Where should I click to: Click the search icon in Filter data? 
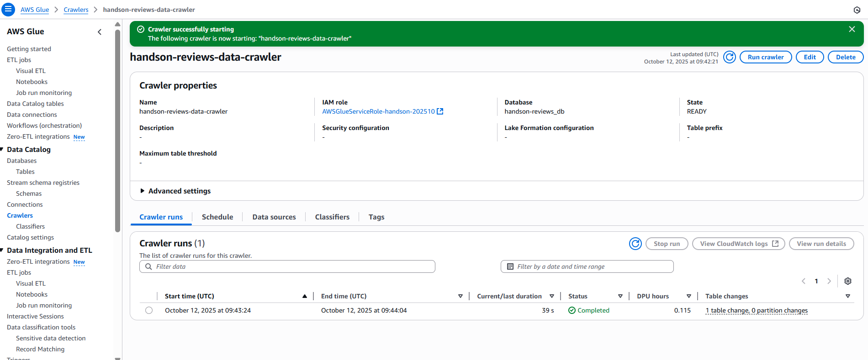[x=148, y=266]
